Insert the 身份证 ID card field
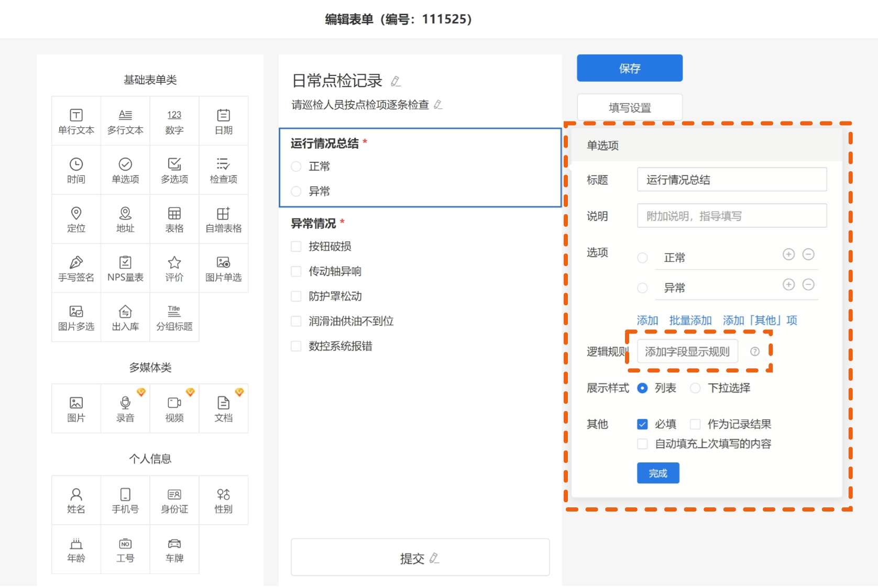 click(174, 500)
